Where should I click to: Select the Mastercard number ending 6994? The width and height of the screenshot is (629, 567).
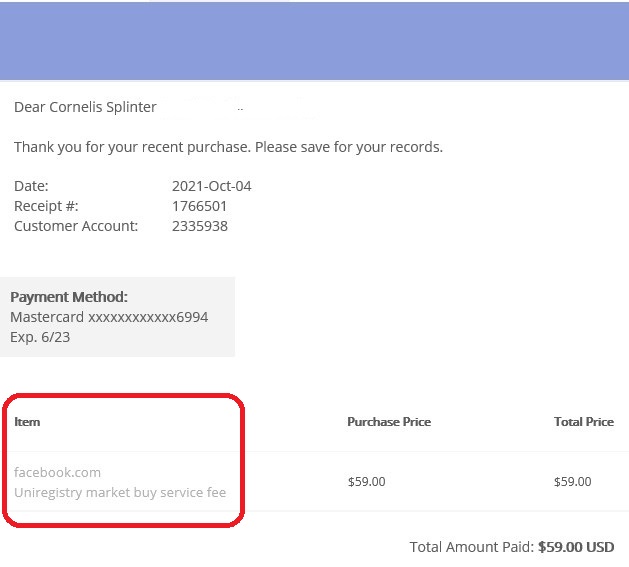coord(109,317)
